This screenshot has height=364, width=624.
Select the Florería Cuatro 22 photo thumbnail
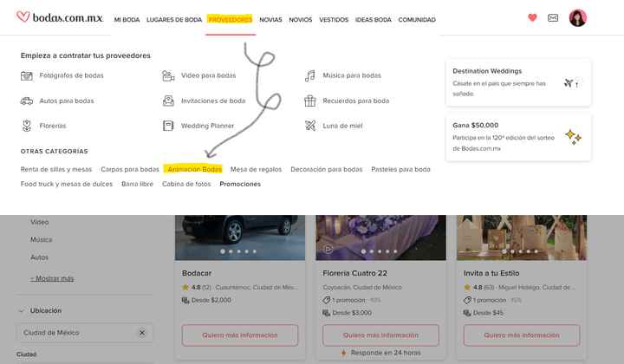(x=380, y=237)
